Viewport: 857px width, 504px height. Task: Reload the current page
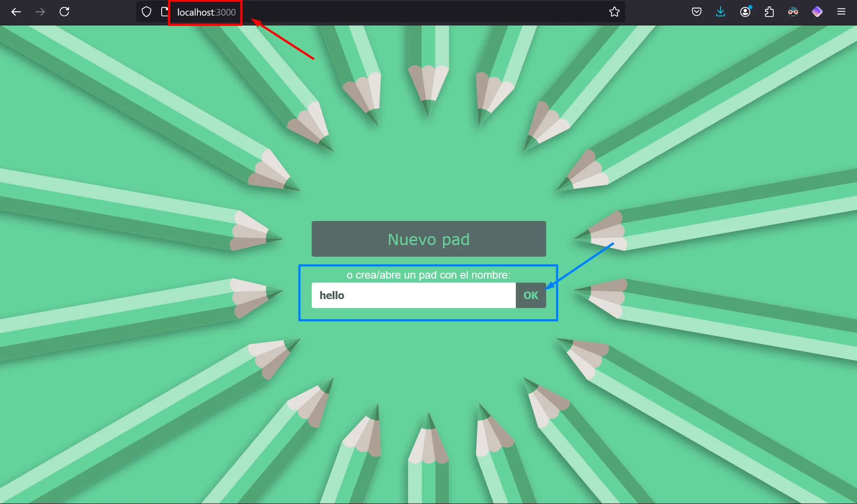[x=64, y=12]
